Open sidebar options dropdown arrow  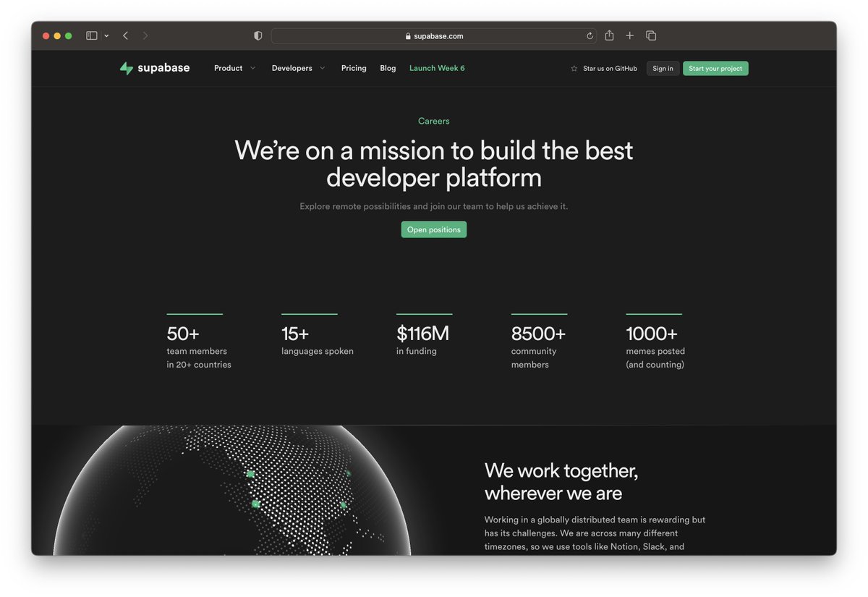(x=107, y=35)
